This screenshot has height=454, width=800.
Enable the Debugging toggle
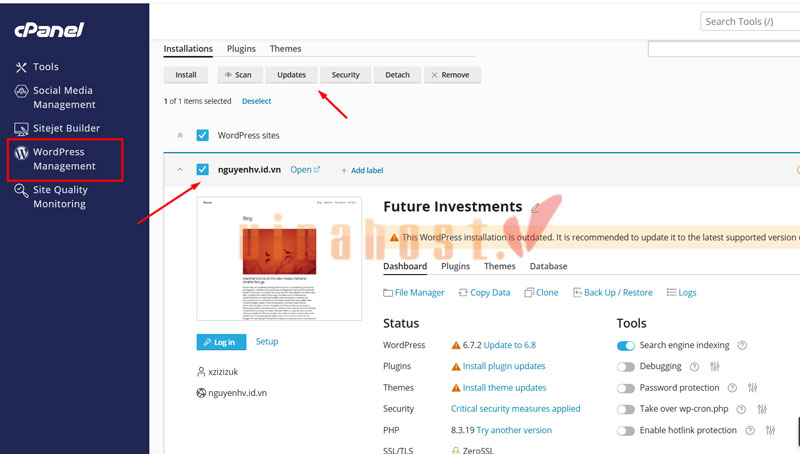click(x=626, y=367)
